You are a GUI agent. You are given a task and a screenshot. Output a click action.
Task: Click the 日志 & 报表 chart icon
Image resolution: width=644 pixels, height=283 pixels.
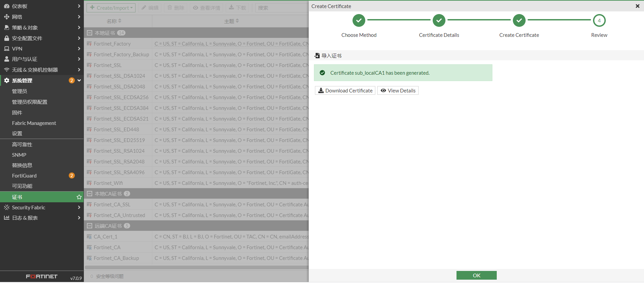pyautogui.click(x=6, y=218)
